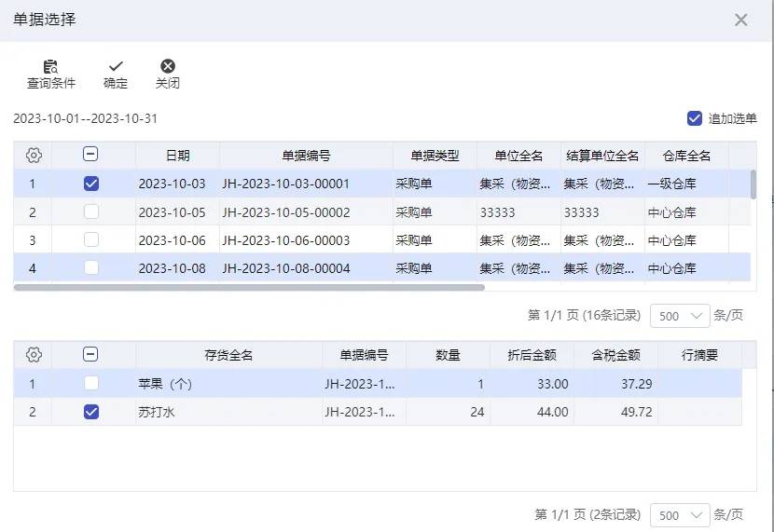Tick the checkbox for 苹果（个）
Image resolution: width=774 pixels, height=532 pixels.
coord(90,383)
